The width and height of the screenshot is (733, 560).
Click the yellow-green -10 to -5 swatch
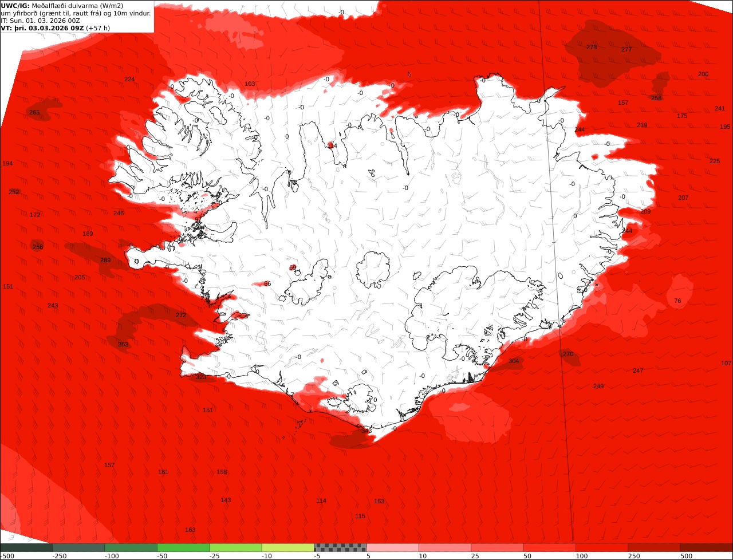point(288,547)
